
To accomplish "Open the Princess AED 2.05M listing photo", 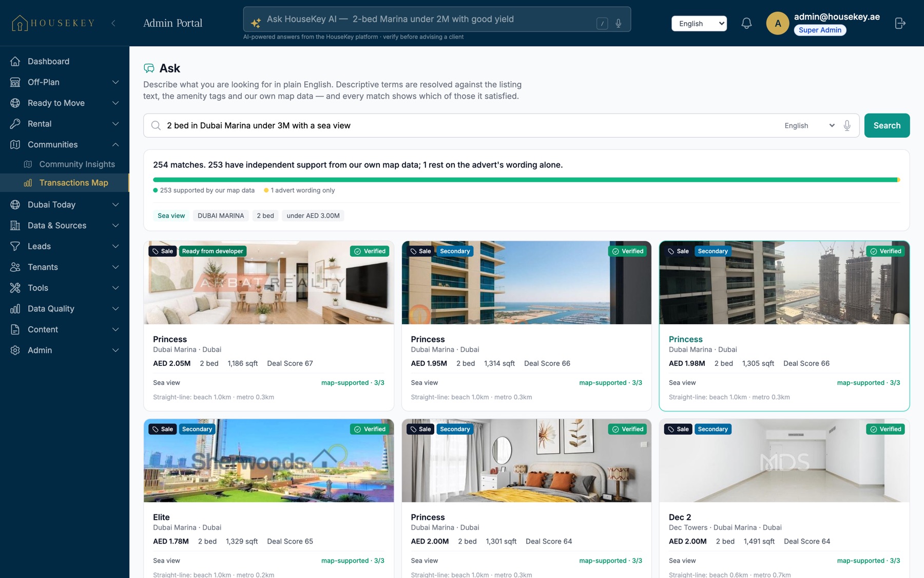I will click(x=268, y=283).
